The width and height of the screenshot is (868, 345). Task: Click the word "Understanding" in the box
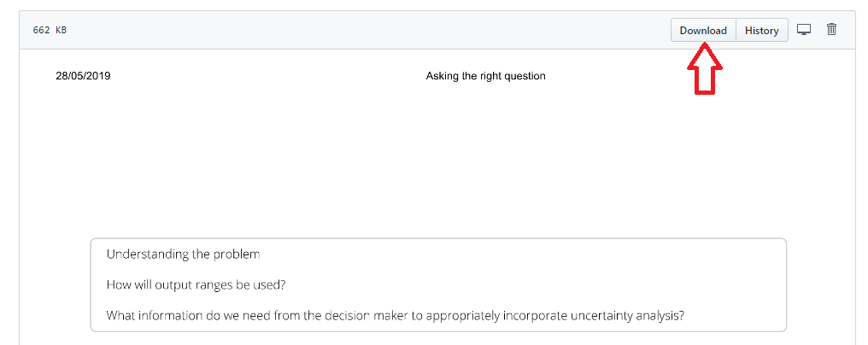click(x=147, y=254)
